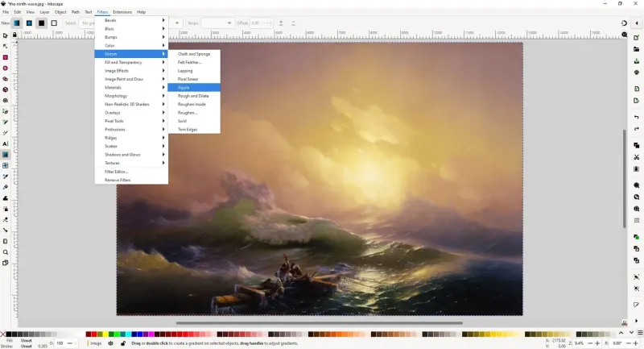
Task: Select the Pencil freehand tool
Action: point(6,122)
